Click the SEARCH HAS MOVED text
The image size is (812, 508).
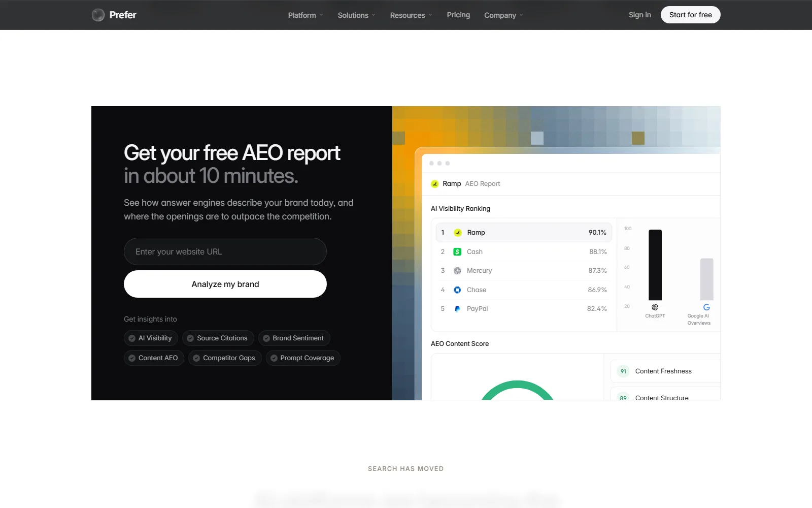[405, 469]
